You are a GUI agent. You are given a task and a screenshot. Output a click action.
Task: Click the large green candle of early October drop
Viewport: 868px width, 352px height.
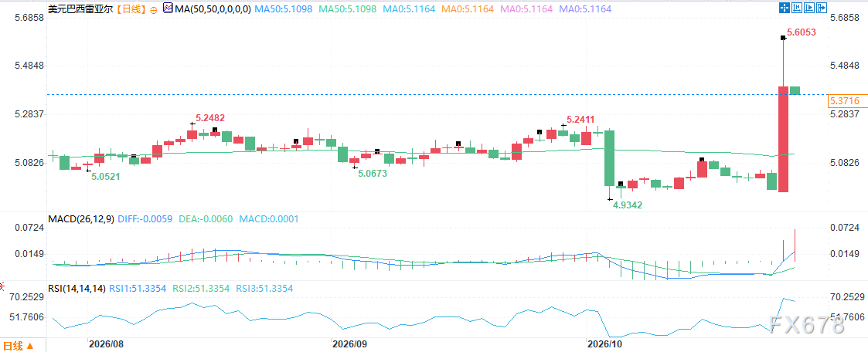click(610, 158)
